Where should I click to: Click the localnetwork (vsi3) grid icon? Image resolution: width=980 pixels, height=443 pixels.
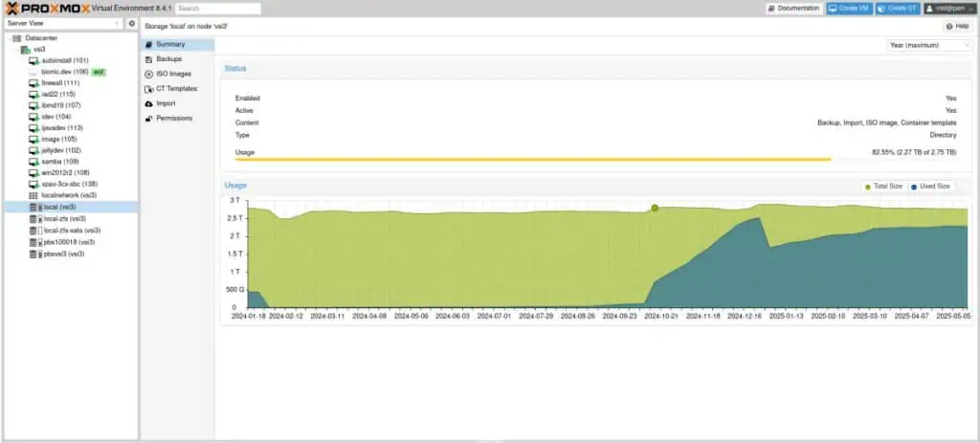34,194
